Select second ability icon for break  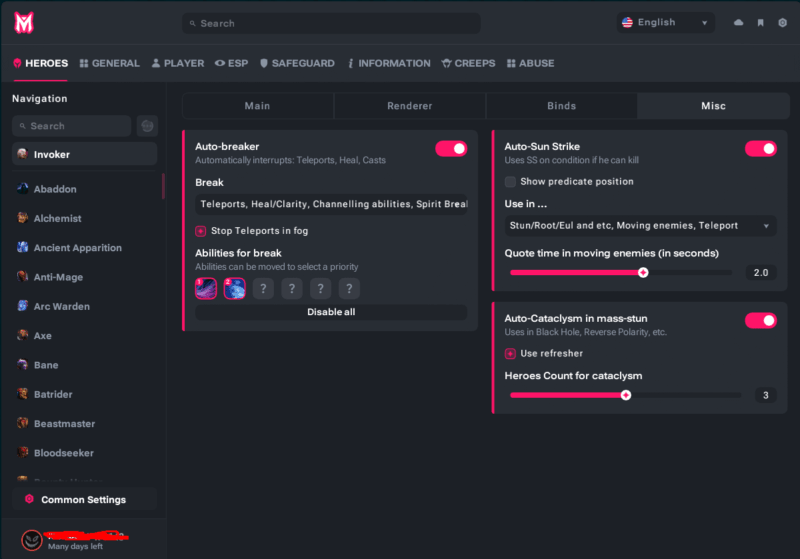tap(235, 289)
